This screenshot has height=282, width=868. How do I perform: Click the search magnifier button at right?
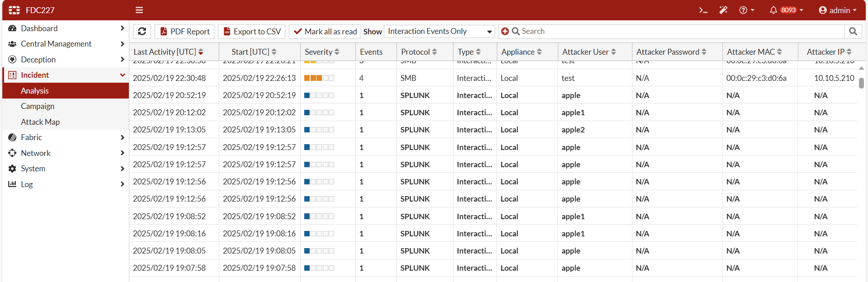coord(853,31)
